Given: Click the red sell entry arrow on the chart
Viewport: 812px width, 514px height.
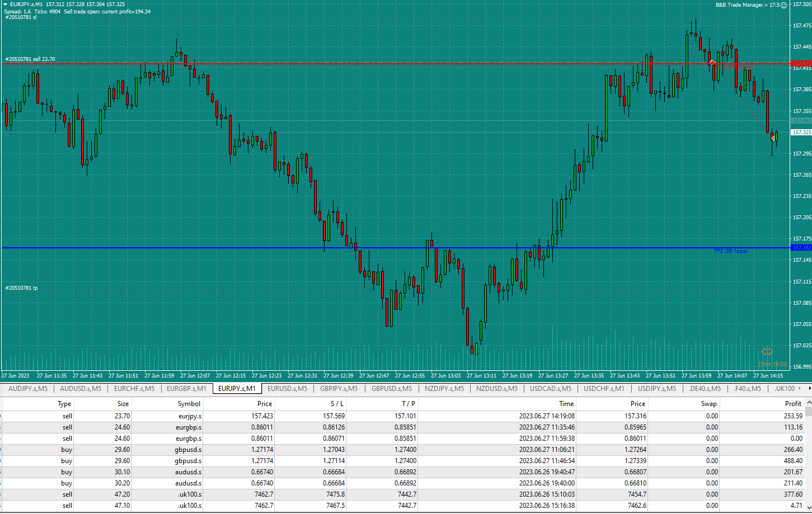Looking at the screenshot, I should (x=712, y=62).
